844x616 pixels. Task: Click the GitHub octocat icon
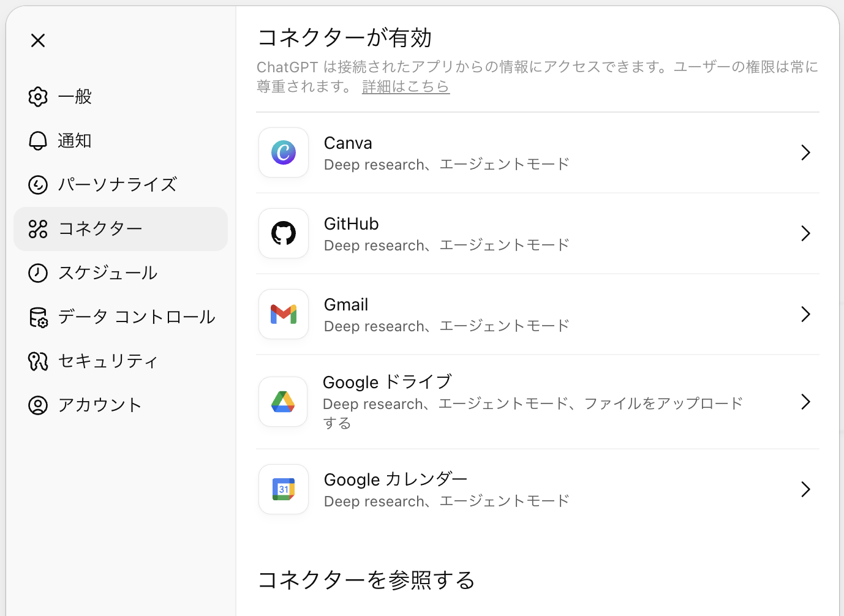tap(284, 233)
